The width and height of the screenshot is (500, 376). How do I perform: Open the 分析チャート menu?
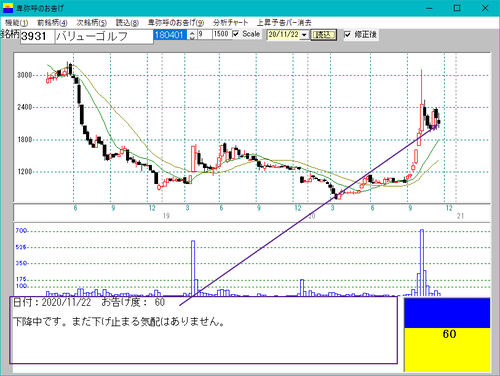pos(230,23)
